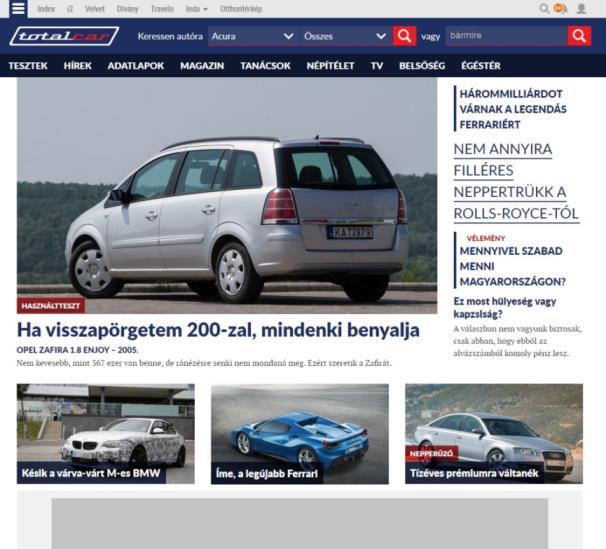This screenshot has height=549, width=606.
Task: Focus the bármire search input field
Action: (x=507, y=36)
